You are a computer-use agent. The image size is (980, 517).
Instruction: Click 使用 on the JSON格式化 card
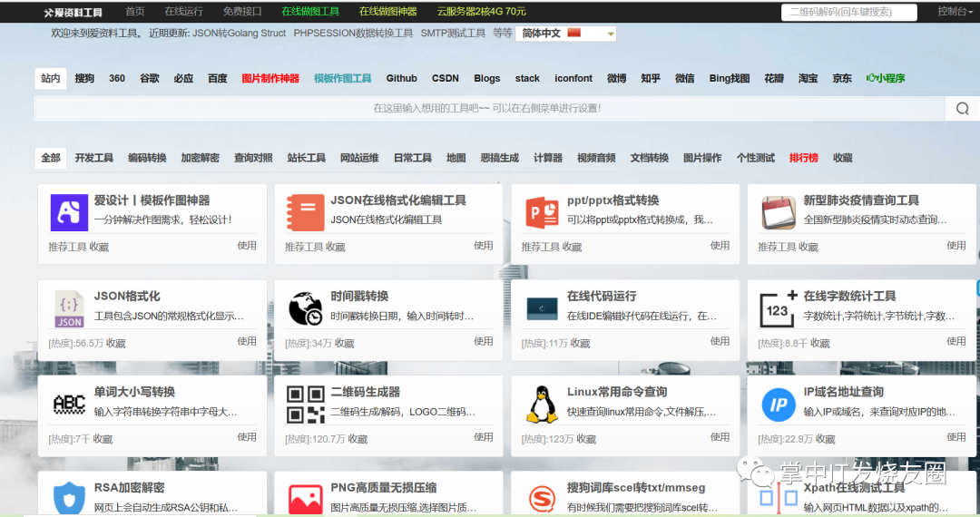click(247, 342)
